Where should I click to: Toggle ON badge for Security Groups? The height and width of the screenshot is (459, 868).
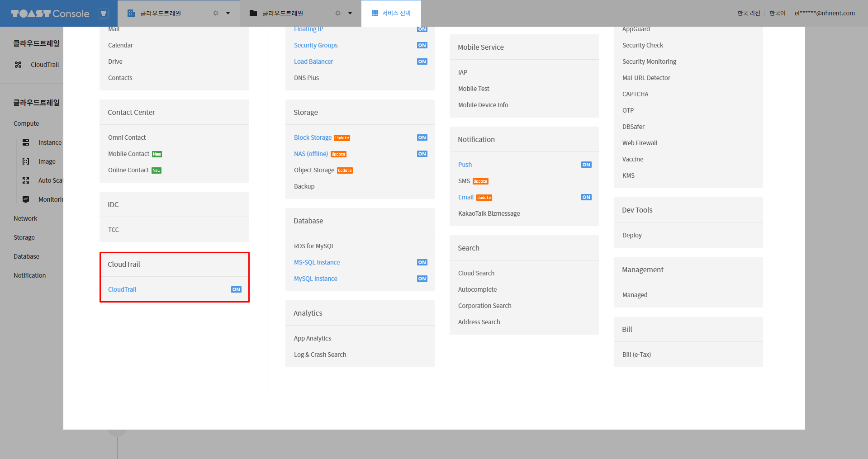click(422, 45)
